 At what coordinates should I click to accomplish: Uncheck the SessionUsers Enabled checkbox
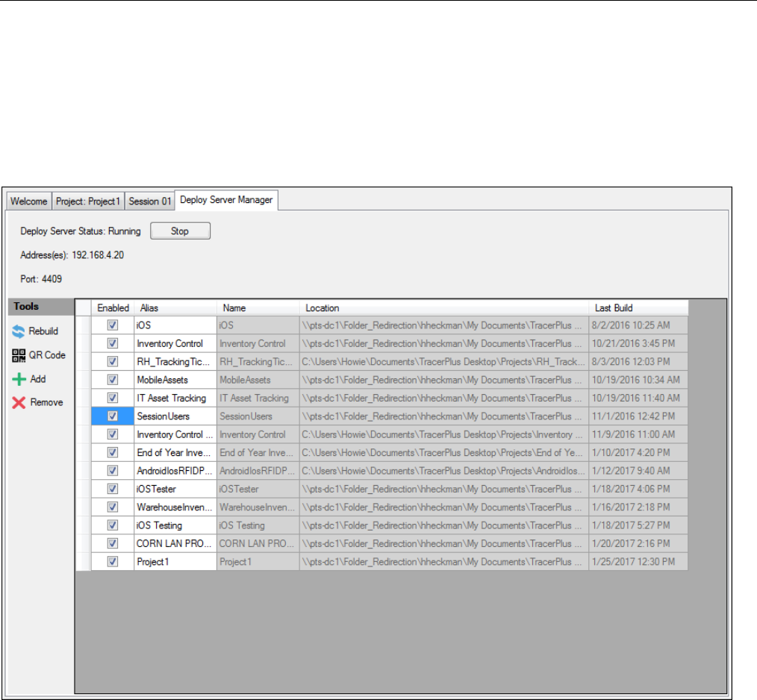pos(113,416)
